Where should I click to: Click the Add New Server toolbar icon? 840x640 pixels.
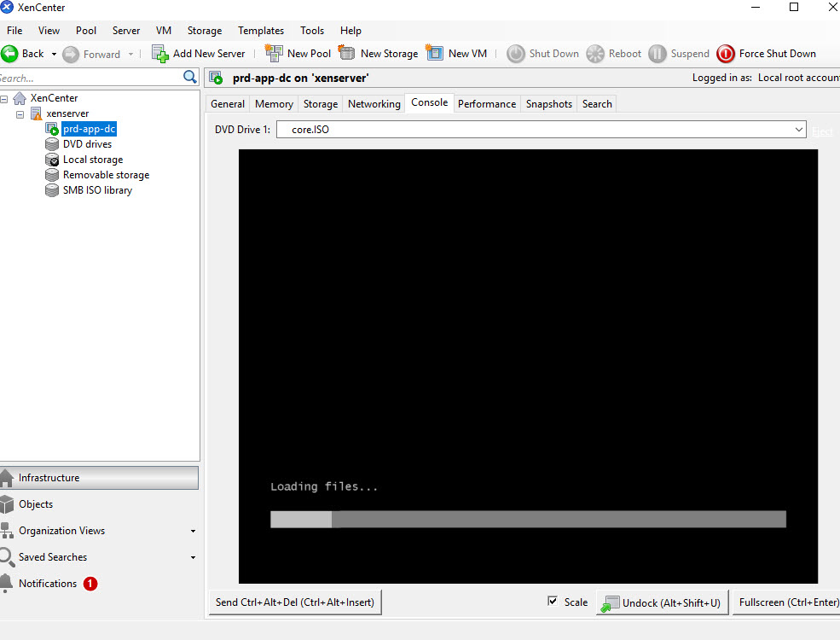pos(160,53)
